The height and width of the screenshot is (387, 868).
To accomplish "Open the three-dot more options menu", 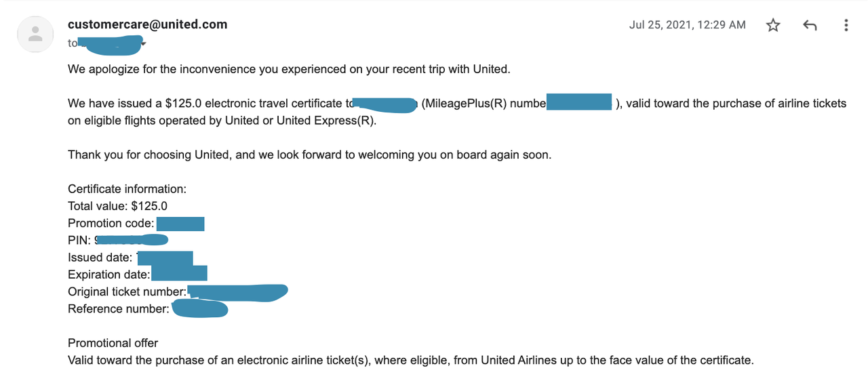I will (x=846, y=25).
